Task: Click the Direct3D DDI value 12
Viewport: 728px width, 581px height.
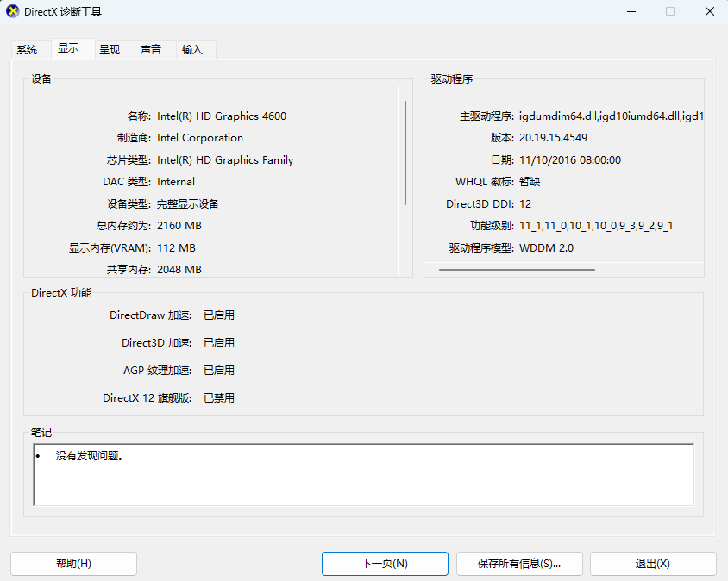Action: (525, 203)
